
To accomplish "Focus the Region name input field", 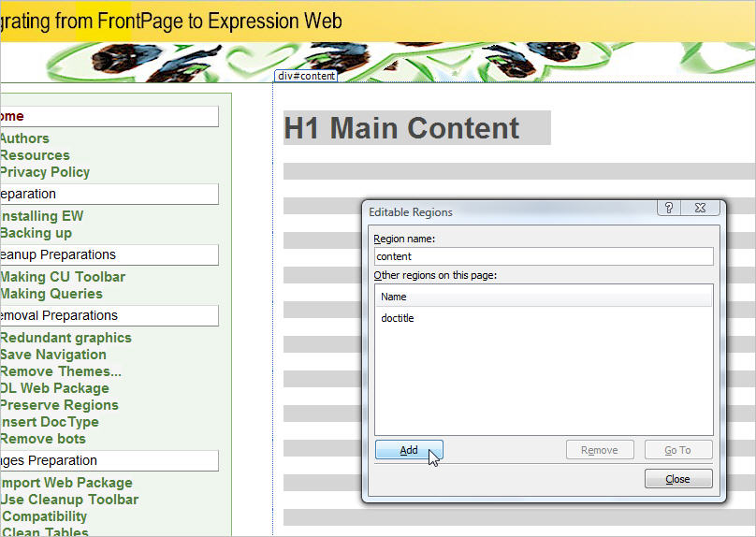I will (544, 256).
